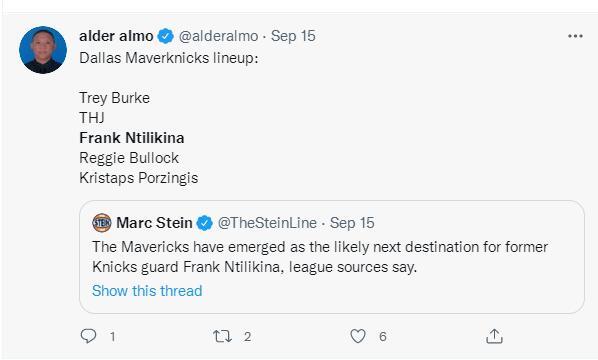Viewport: 598px width, 360px height.
Task: Click the quoted tweet's Sep 15 date
Action: pos(352,223)
